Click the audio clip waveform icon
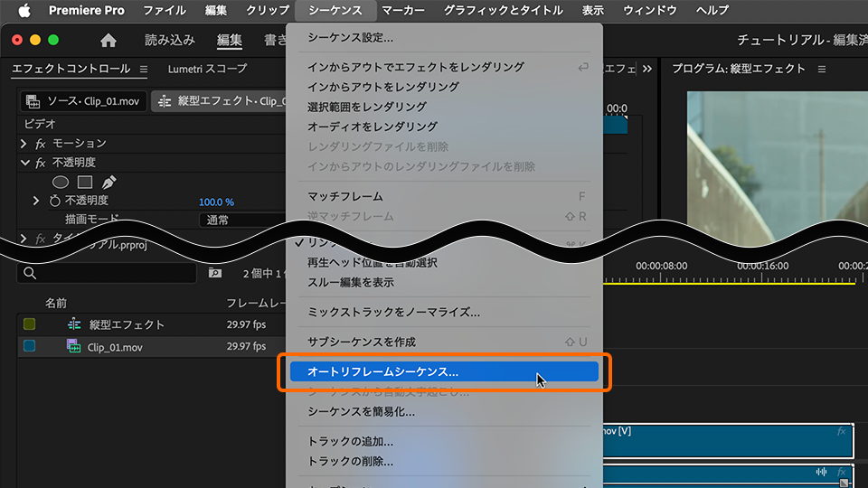 821,472
